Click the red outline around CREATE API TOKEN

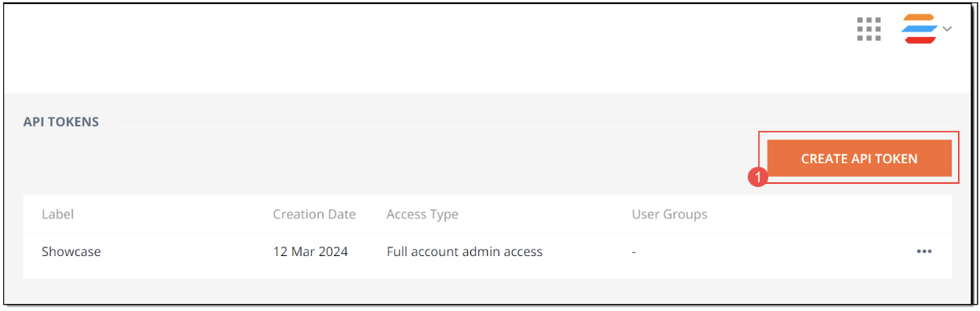[859, 132]
